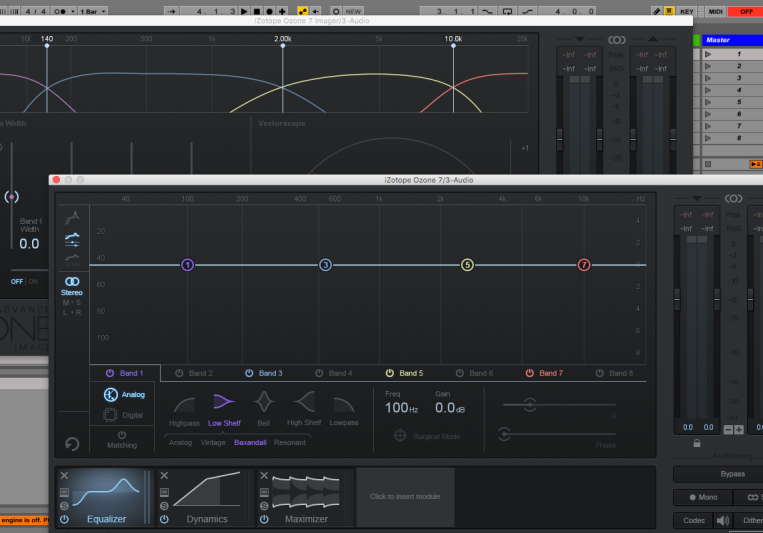
Task: Click the Phase slider handle
Action: pyautogui.click(x=505, y=433)
